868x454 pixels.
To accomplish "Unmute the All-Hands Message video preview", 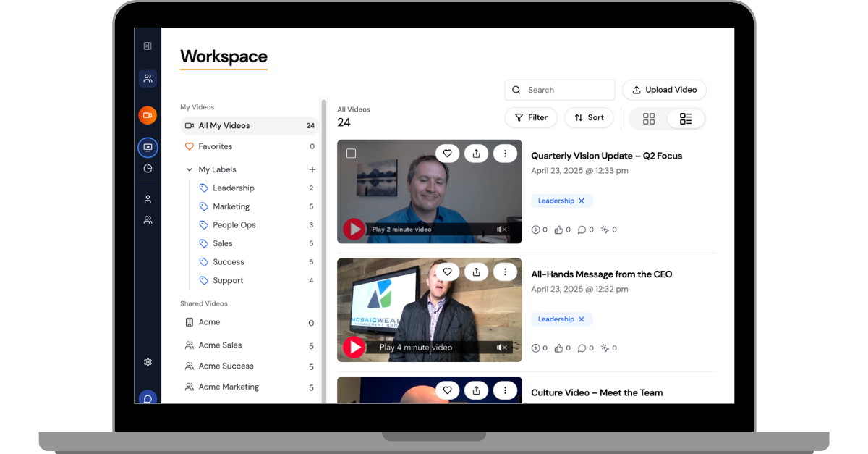I will 502,348.
